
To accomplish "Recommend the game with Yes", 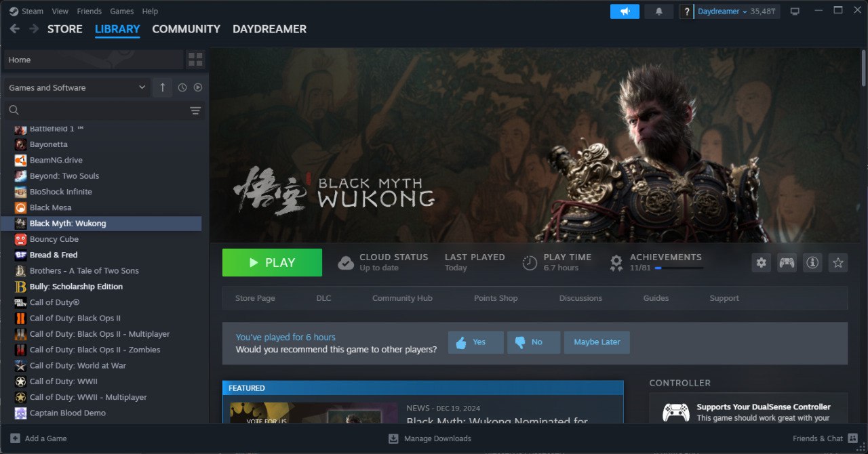I will (476, 342).
